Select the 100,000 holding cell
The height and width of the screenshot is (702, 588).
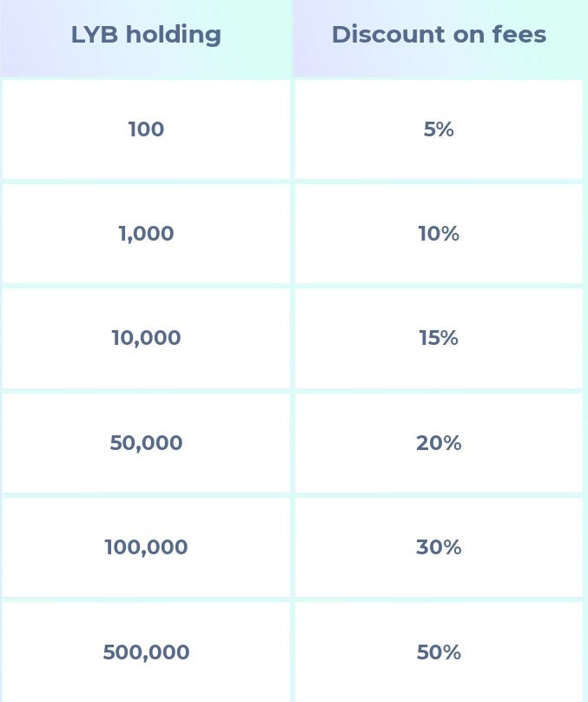tap(146, 547)
